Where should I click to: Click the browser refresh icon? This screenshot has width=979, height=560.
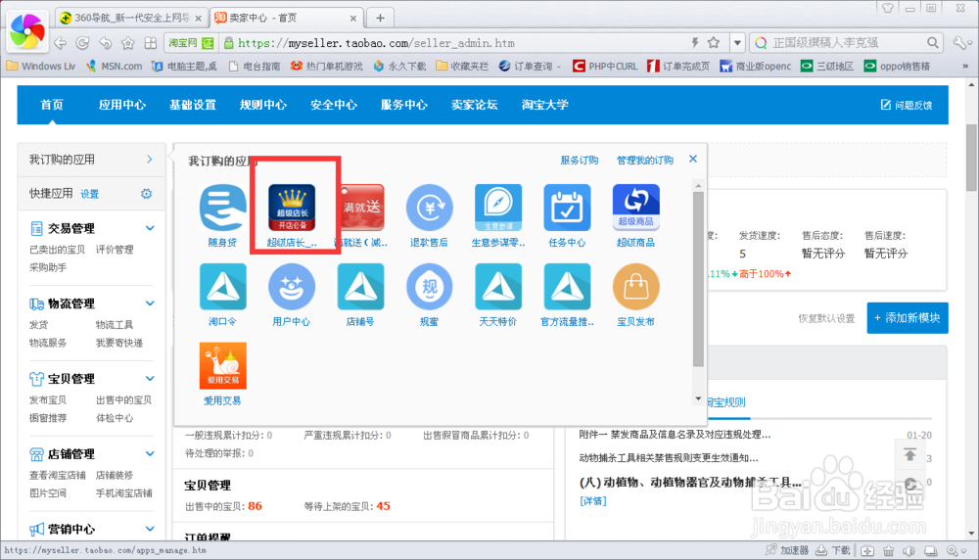tap(82, 43)
